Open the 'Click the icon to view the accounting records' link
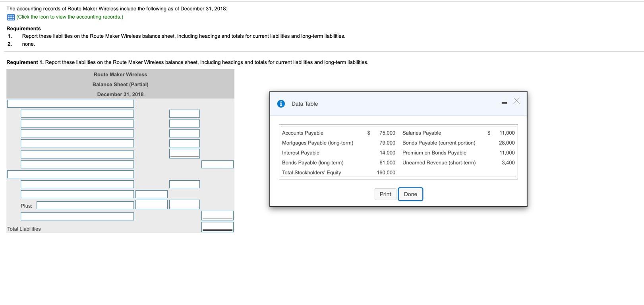Image resolution: width=644 pixels, height=305 pixels. pos(70,17)
